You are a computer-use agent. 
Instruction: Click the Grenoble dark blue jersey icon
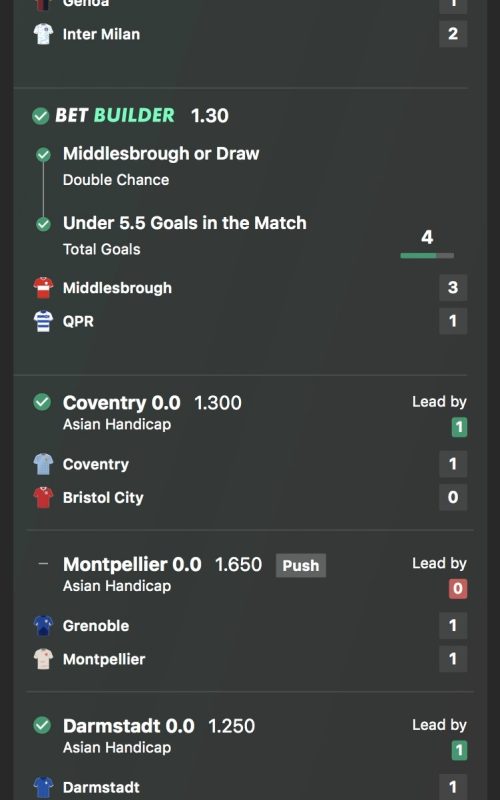(43, 626)
